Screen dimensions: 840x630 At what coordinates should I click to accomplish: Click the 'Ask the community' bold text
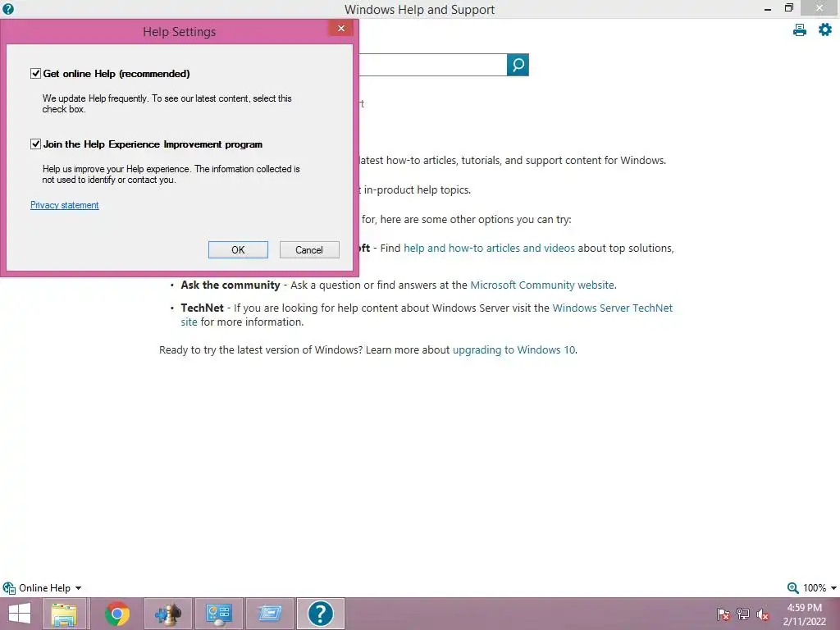tap(231, 285)
